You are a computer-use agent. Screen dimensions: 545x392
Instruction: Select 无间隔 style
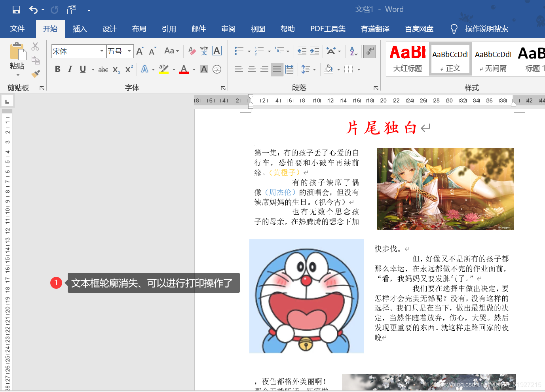click(493, 59)
